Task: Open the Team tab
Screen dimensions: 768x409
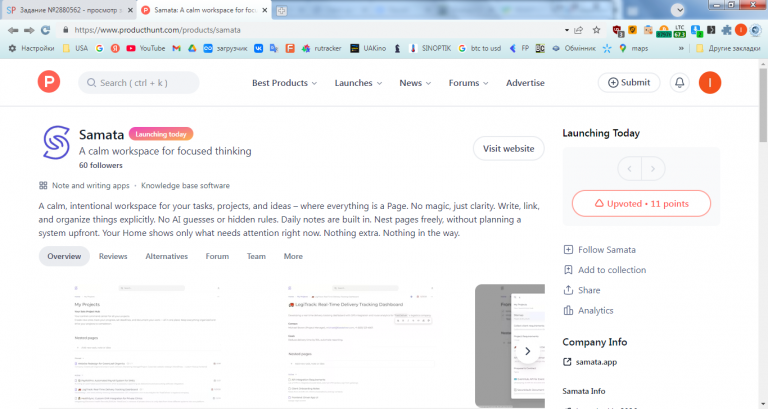Action: pos(256,256)
